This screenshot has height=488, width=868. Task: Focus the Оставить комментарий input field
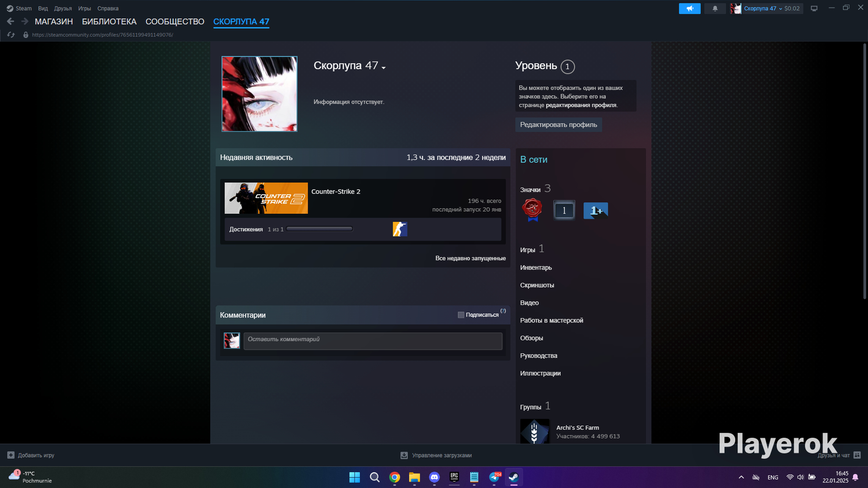click(x=373, y=341)
